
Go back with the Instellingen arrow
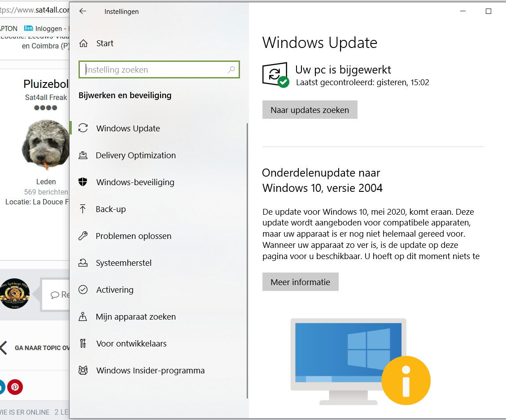83,11
